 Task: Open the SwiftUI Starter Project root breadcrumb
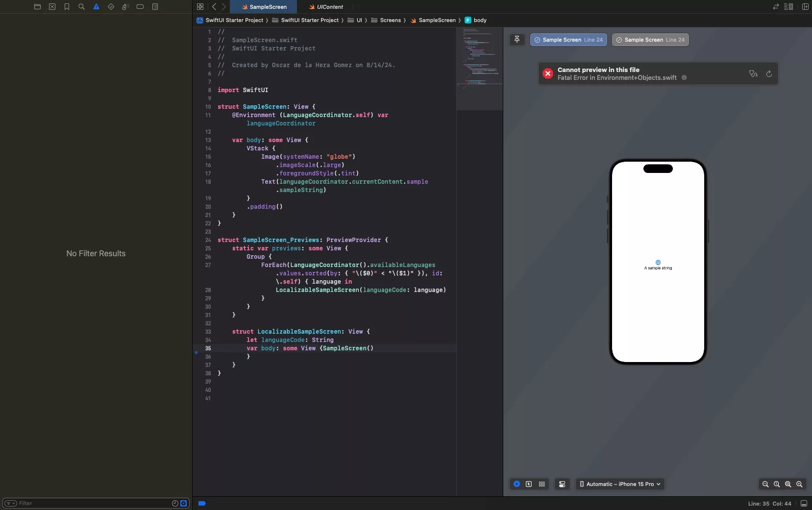pyautogui.click(x=230, y=20)
